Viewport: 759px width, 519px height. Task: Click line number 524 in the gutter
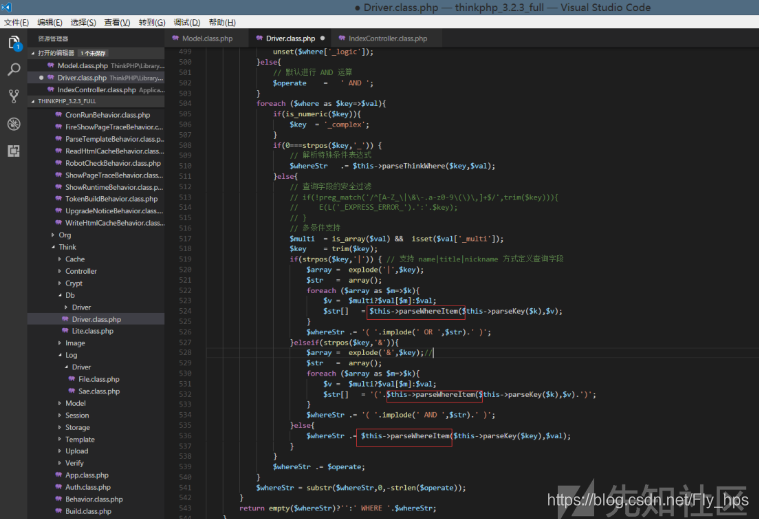coord(185,311)
